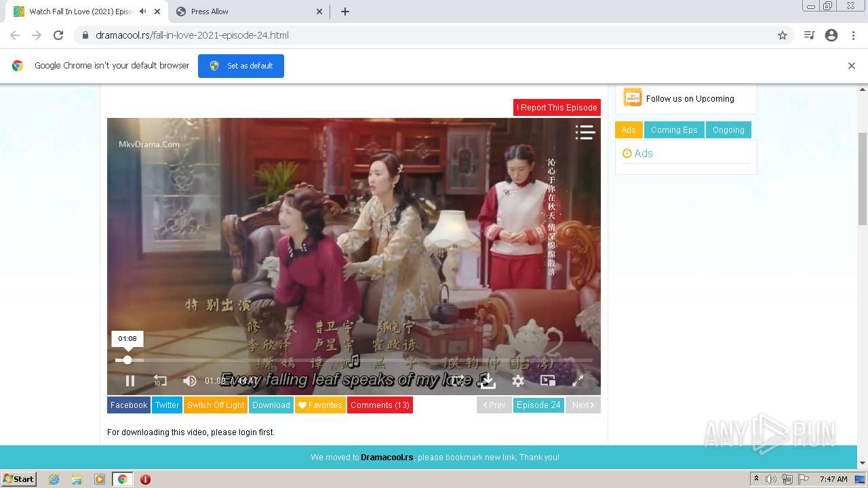Open Chrome profile avatar
The image size is (868, 488).
tap(831, 35)
